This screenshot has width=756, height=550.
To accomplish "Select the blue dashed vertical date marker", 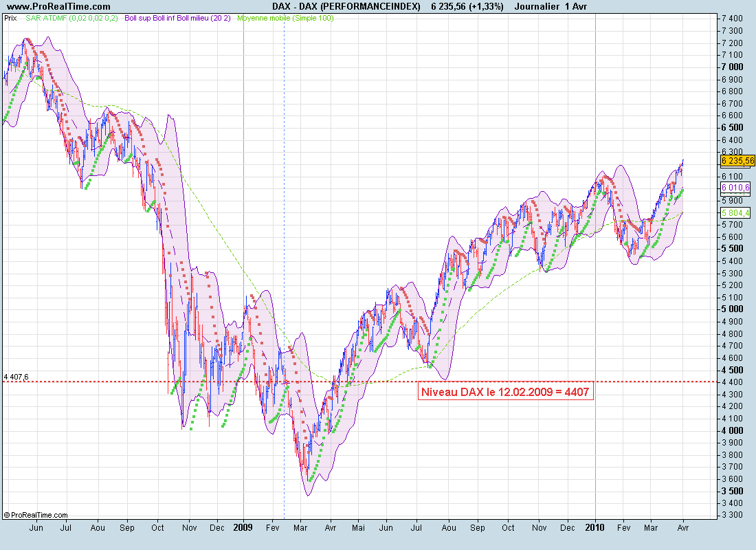I will [284, 265].
